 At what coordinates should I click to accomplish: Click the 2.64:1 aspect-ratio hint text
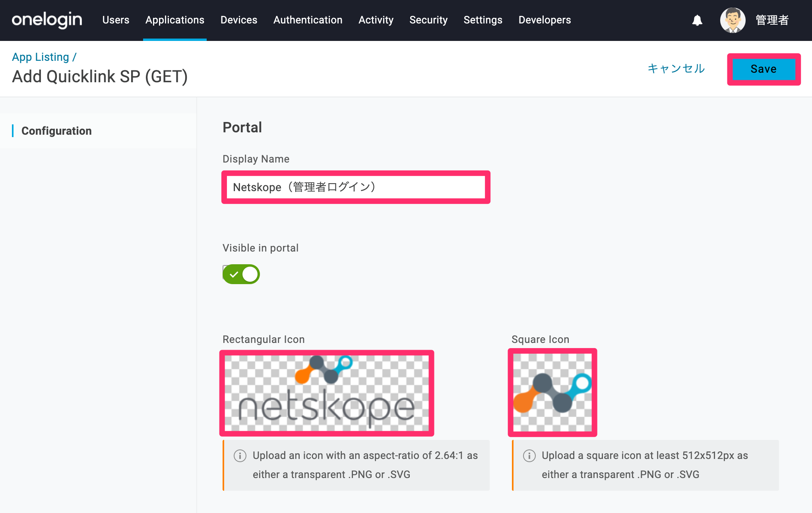tap(365, 465)
